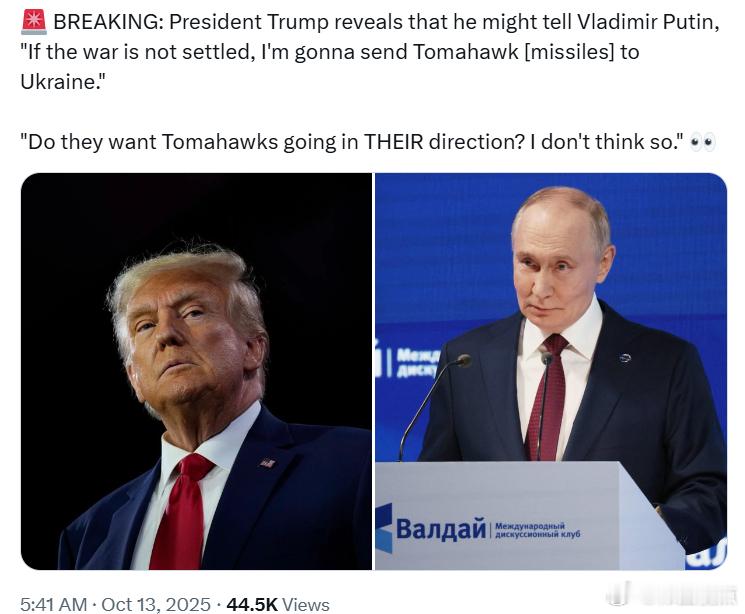Open the photo with black background

point(196,371)
